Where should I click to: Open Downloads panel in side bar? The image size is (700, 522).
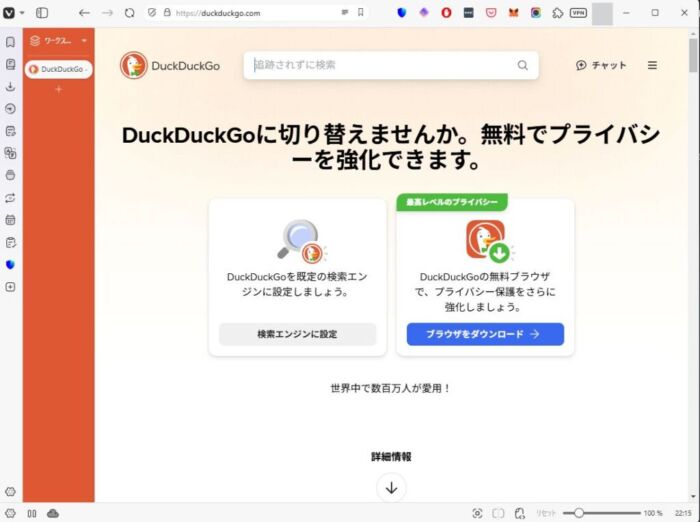pyautogui.click(x=10, y=87)
